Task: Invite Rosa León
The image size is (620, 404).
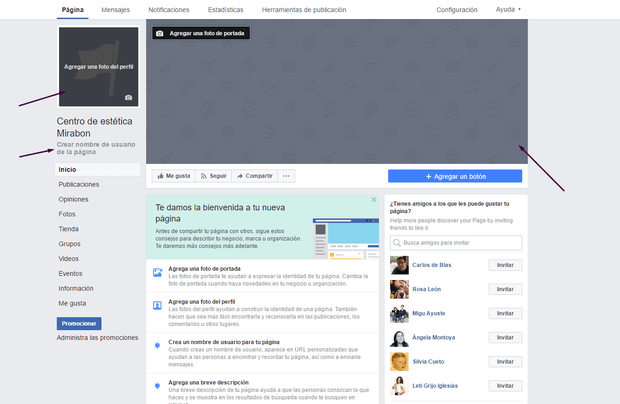Action: [x=505, y=289]
